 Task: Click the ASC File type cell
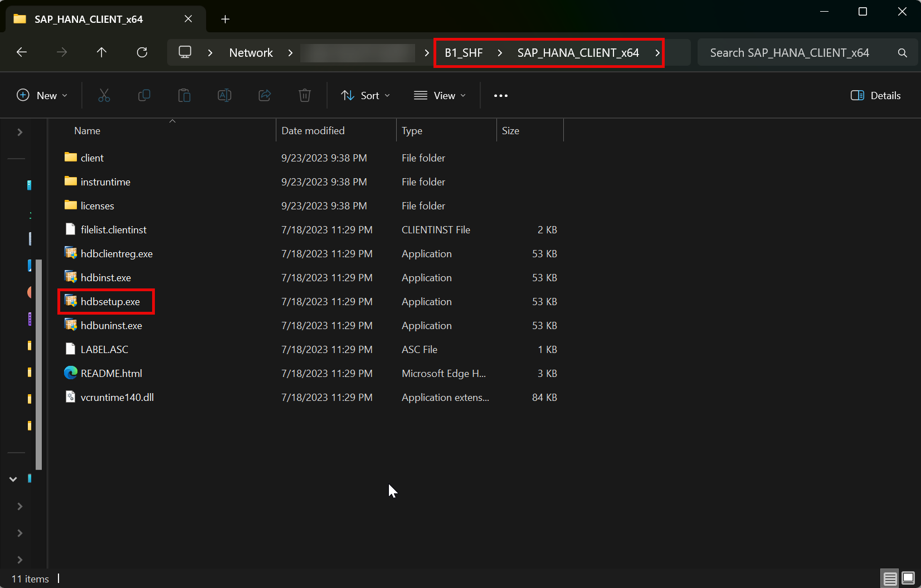[x=420, y=350]
